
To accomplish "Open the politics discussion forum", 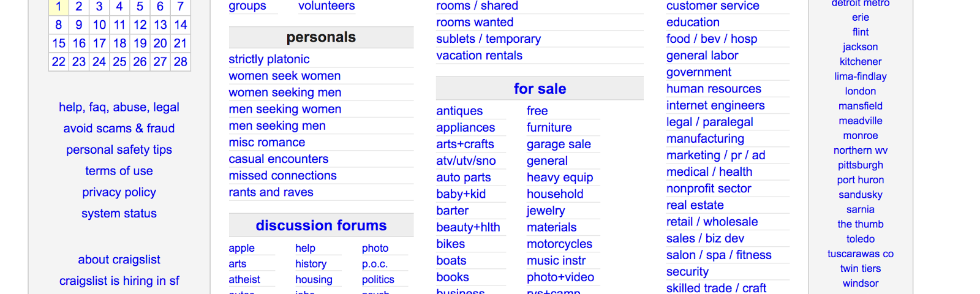I will coord(378,279).
